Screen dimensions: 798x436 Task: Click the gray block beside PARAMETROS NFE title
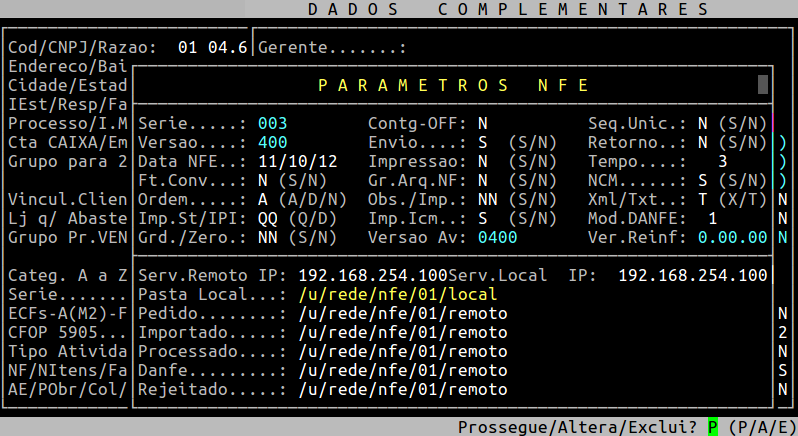[763, 85]
